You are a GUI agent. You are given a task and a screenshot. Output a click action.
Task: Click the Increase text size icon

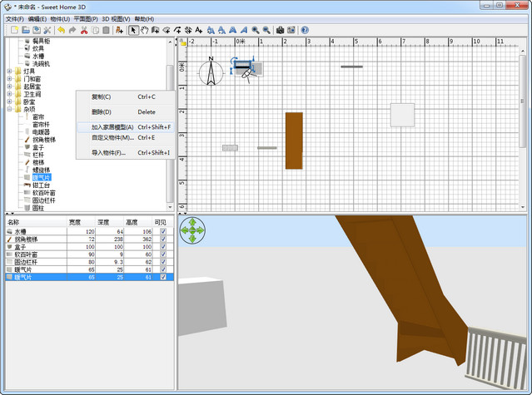(211, 30)
